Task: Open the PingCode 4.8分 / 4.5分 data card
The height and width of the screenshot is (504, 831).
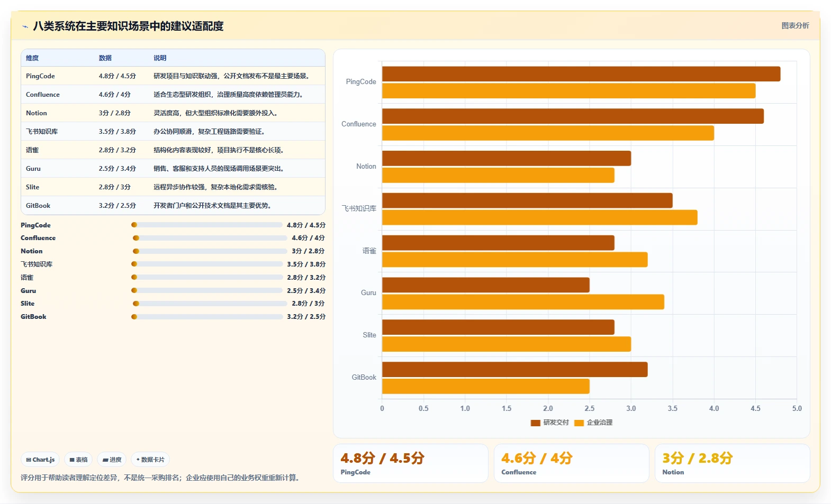Action: (x=410, y=463)
